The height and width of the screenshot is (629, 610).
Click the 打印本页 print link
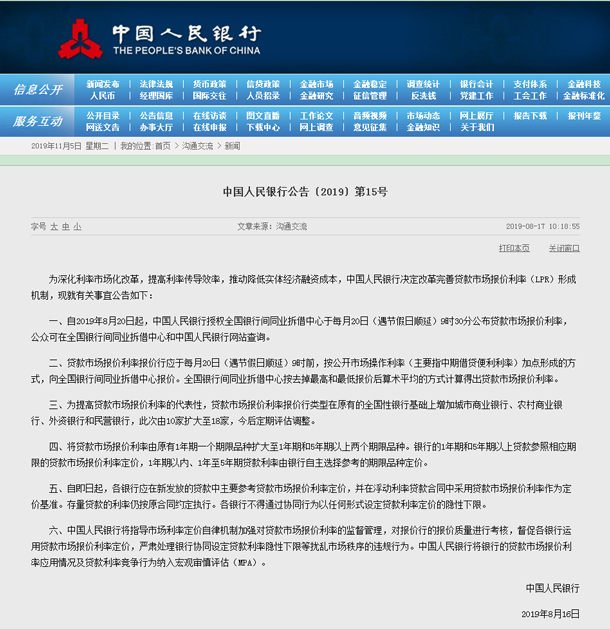point(514,248)
